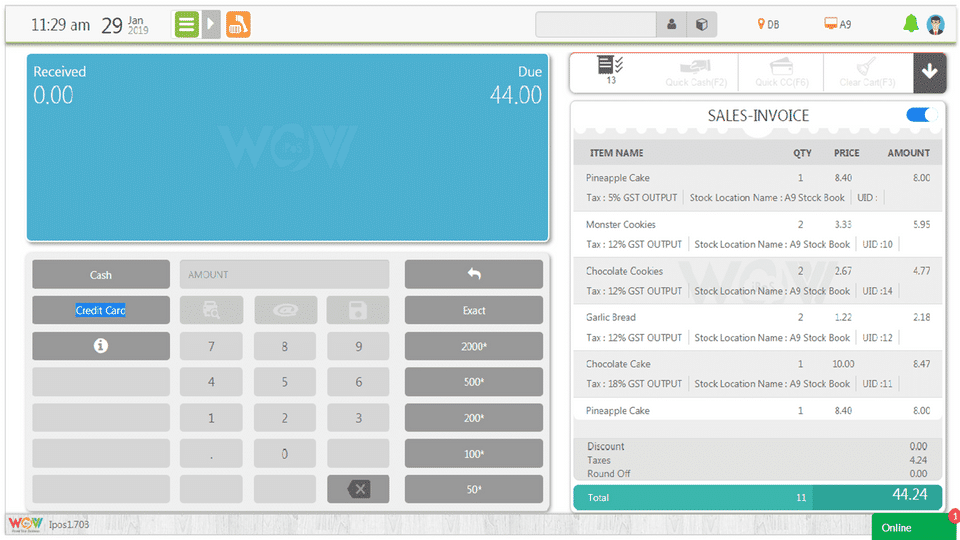
Task: Focus the AMOUNT input field
Action: pos(285,274)
